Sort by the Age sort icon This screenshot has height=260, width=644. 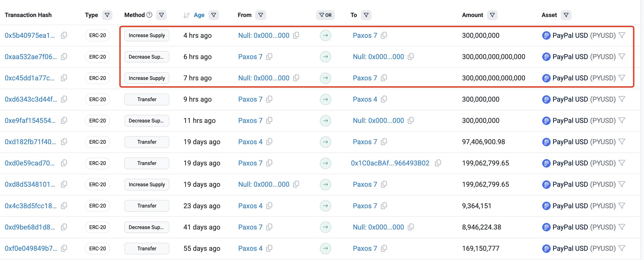pos(187,15)
